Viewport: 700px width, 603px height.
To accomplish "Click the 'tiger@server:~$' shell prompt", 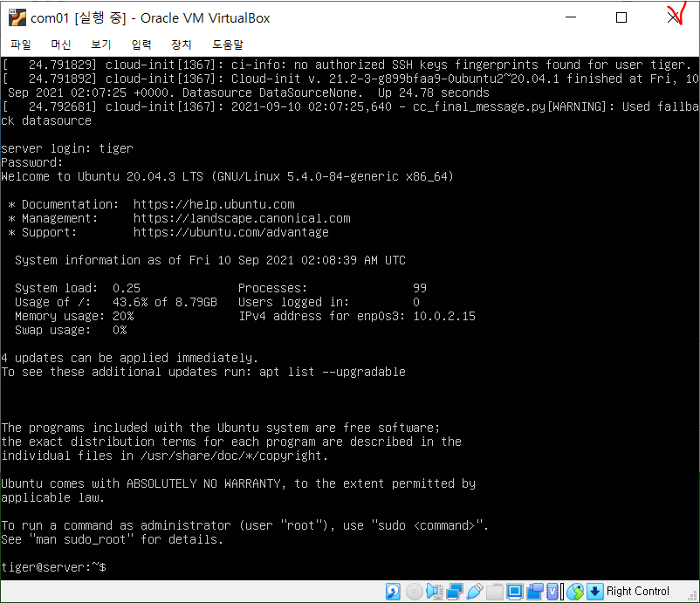I will [x=53, y=567].
